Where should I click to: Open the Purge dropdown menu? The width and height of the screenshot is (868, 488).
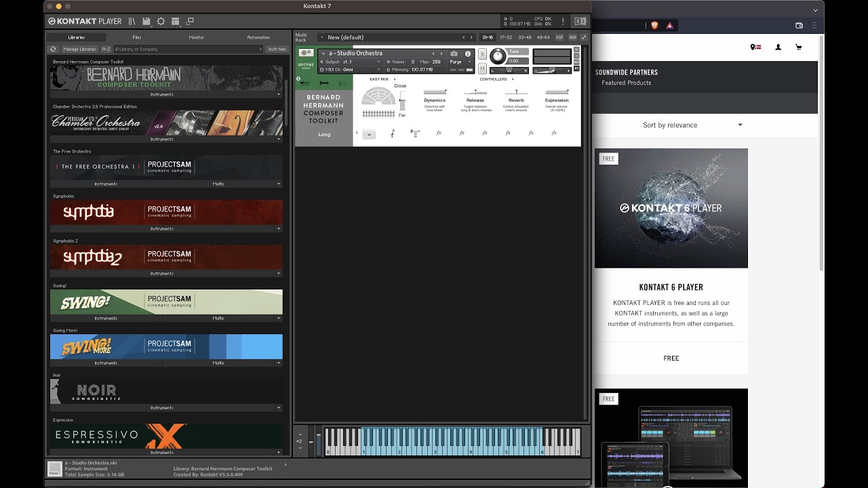(x=460, y=62)
